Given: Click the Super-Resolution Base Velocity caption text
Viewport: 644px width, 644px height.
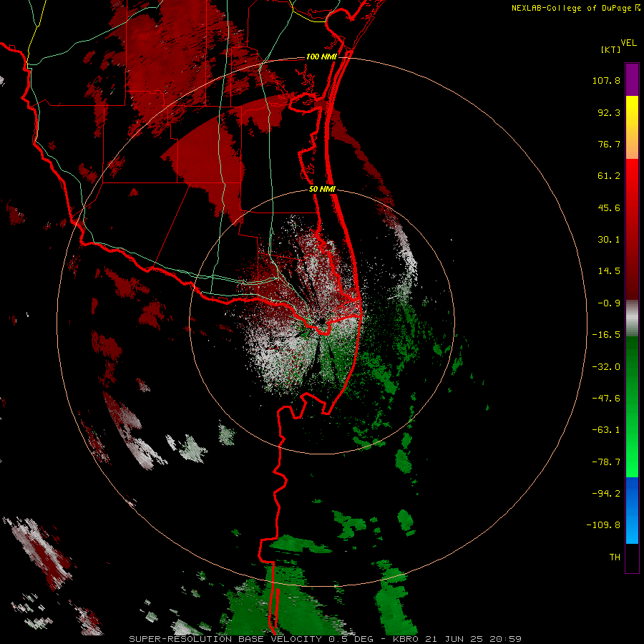Looking at the screenshot, I should pyautogui.click(x=325, y=639).
